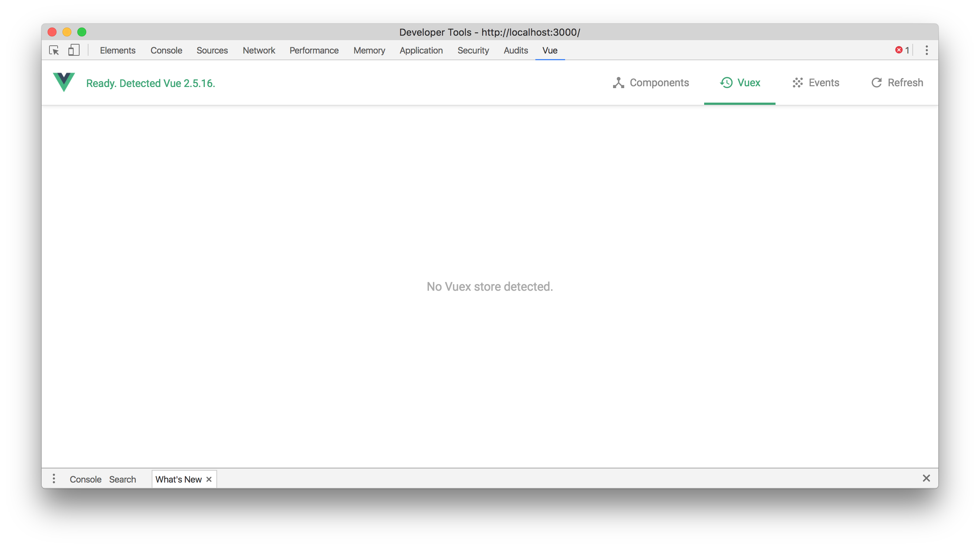Toggle the device toolbar icon

pyautogui.click(x=74, y=50)
